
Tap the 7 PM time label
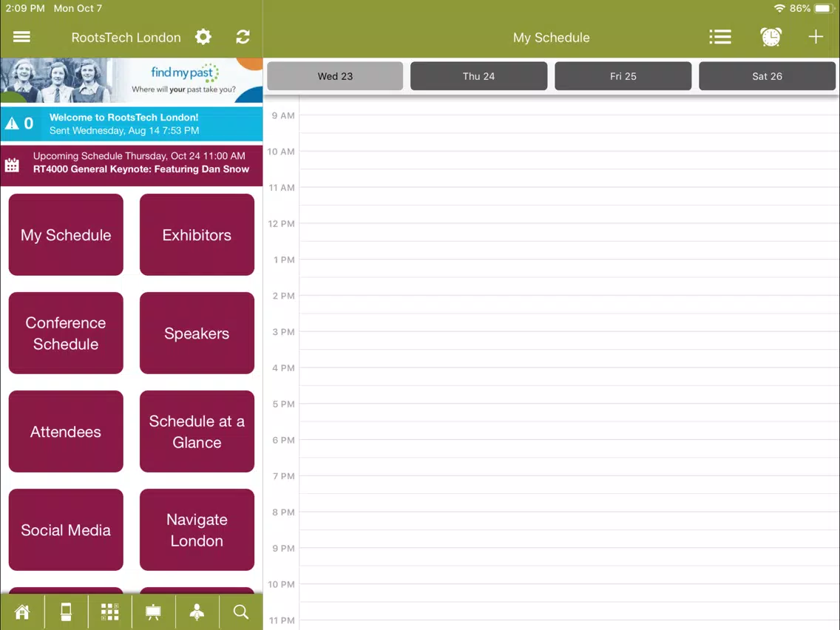pyautogui.click(x=283, y=476)
